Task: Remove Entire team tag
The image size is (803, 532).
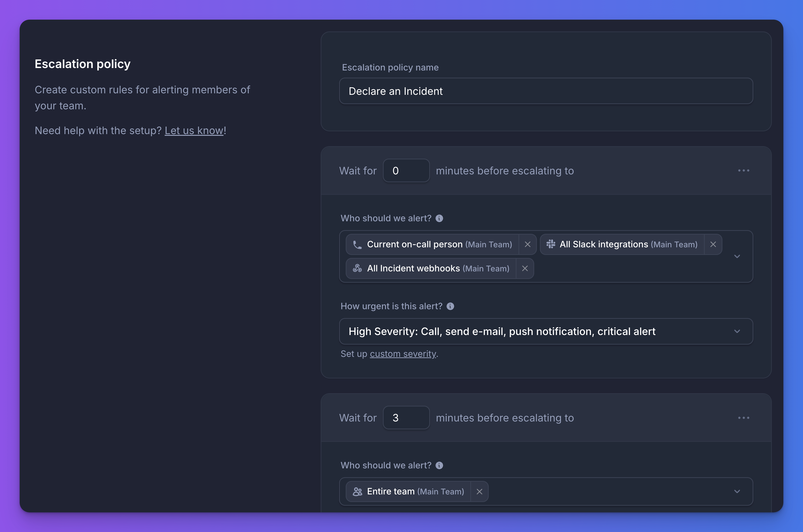Action: [479, 492]
